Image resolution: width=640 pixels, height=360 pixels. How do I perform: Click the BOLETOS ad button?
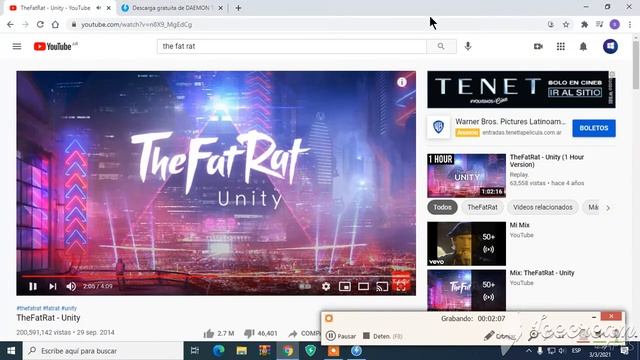594,128
